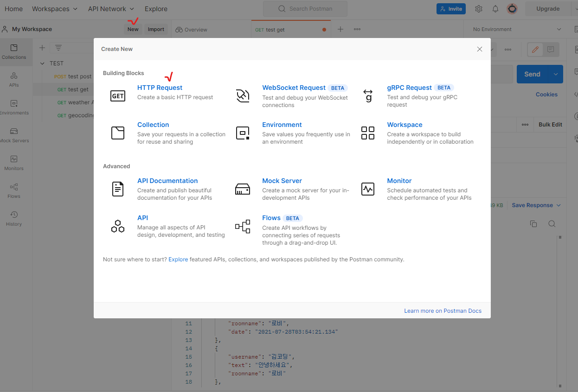Viewport: 578px width, 392px height.
Task: Choose HTTP Request title
Action: tap(160, 88)
